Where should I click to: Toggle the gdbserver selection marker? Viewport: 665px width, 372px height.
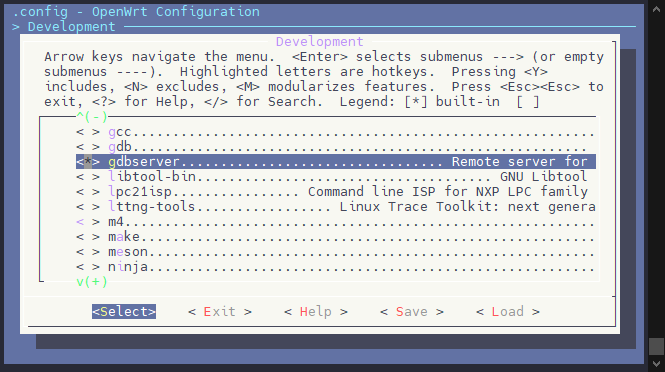(88, 162)
